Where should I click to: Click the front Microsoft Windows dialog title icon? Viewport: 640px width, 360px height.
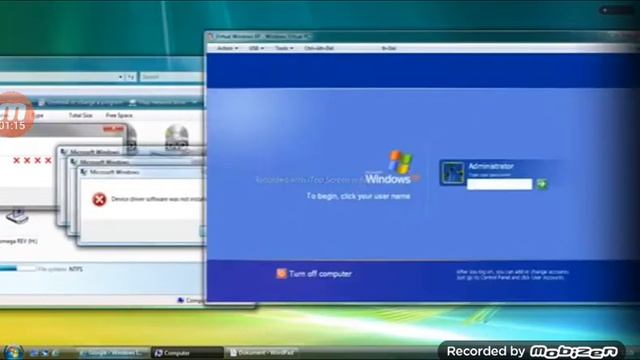click(84, 172)
